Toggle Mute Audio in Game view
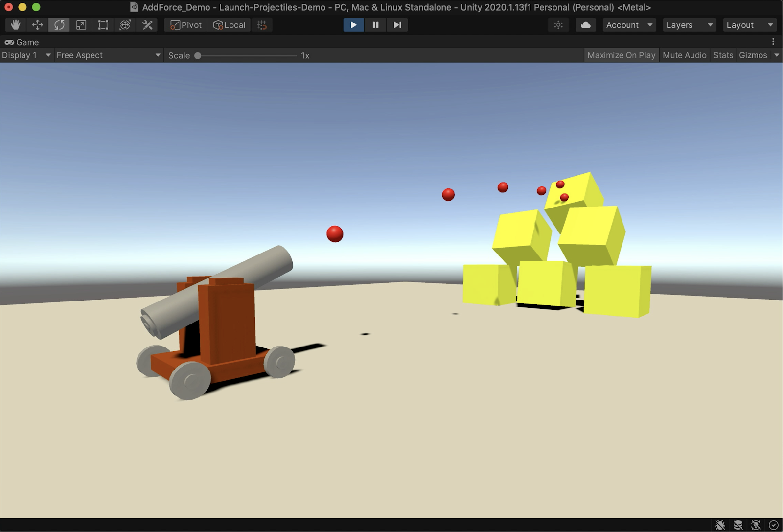 [684, 55]
